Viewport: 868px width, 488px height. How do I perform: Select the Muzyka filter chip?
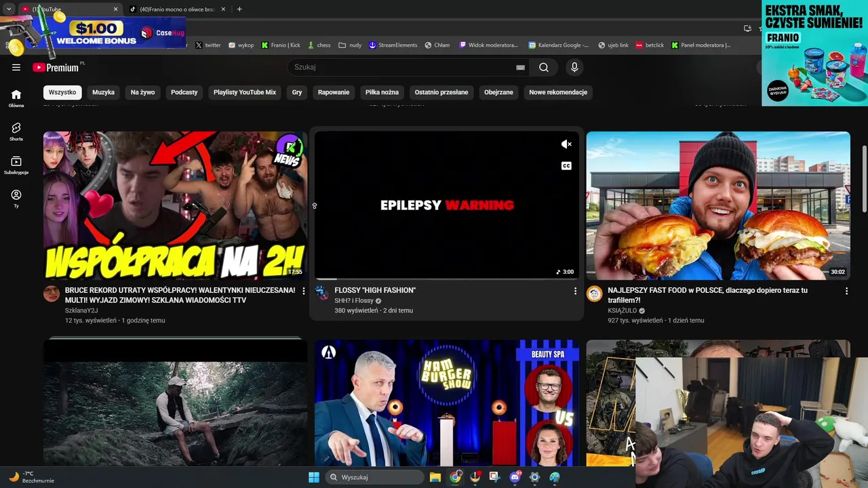tap(104, 92)
